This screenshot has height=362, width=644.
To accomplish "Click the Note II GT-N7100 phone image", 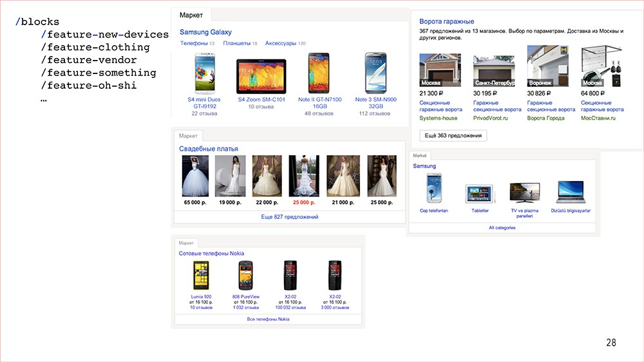I will pyautogui.click(x=319, y=73).
